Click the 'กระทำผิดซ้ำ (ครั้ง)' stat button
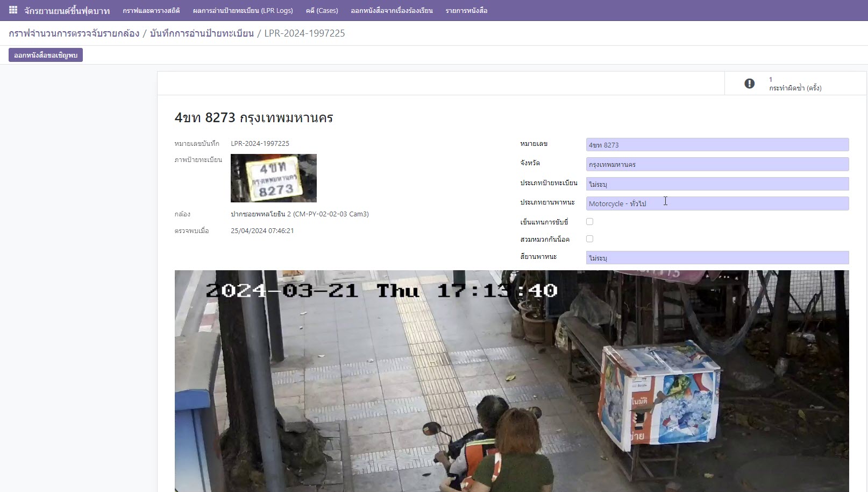 pos(795,84)
